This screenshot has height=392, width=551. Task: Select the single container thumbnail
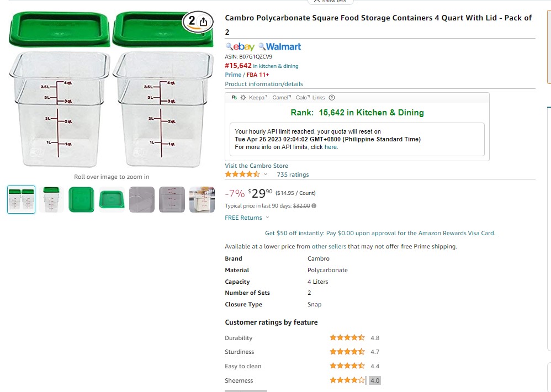tap(51, 199)
